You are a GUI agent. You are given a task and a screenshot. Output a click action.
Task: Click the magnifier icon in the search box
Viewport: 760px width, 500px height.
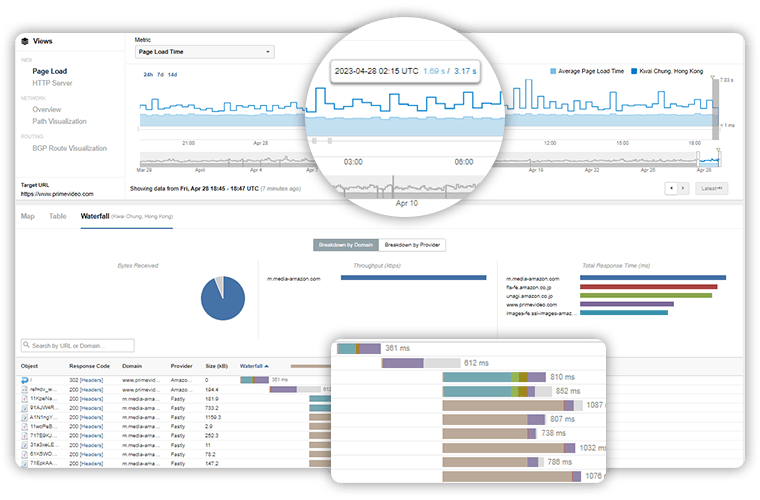coord(26,346)
